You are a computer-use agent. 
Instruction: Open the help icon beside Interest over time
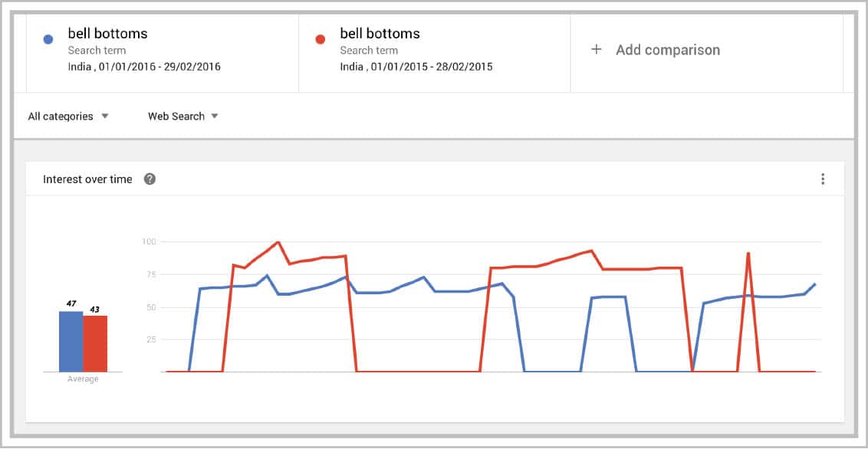tap(150, 179)
